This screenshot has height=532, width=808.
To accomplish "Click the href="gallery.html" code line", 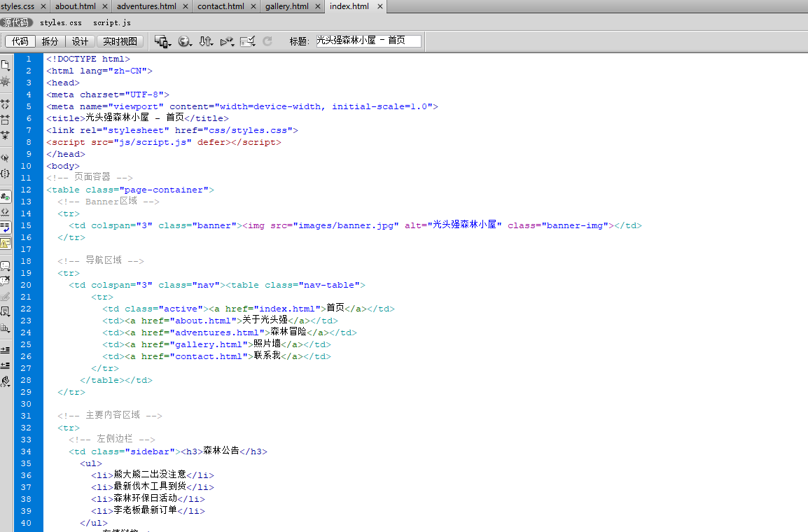I will [x=216, y=344].
